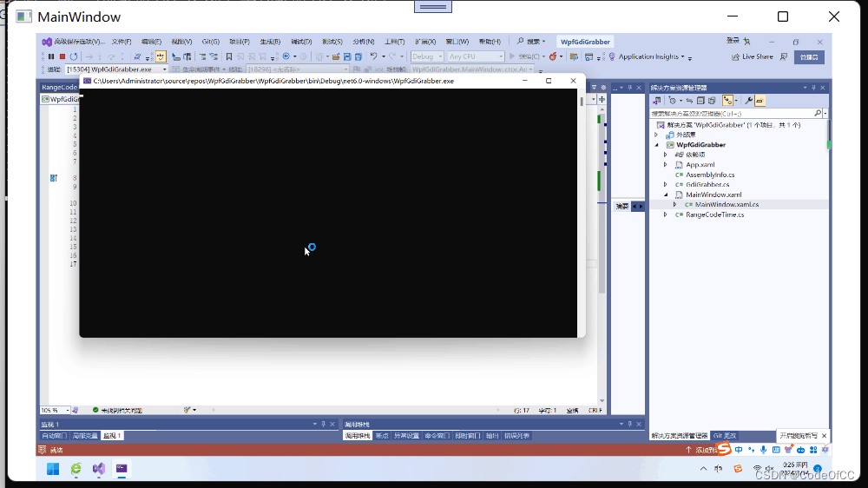Restart debugging with the circular arrow icon
Viewport: 868px width, 488px height.
pos(74,56)
